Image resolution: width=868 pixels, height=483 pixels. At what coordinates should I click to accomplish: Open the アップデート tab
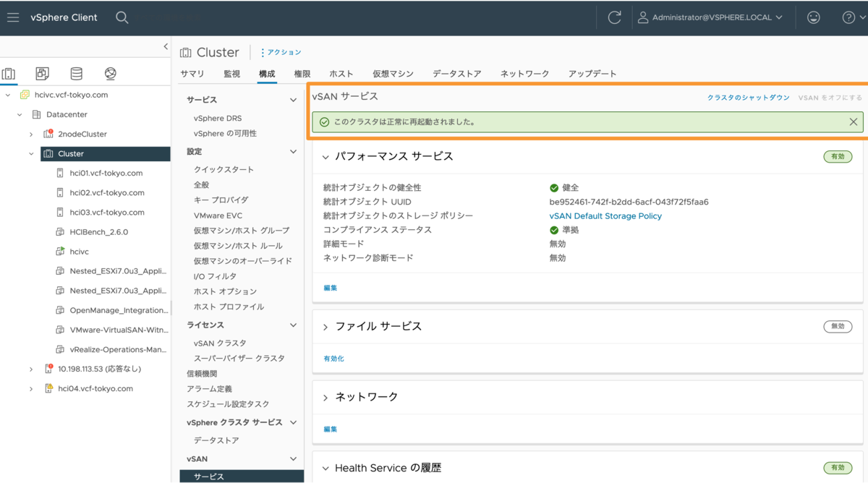(x=592, y=74)
